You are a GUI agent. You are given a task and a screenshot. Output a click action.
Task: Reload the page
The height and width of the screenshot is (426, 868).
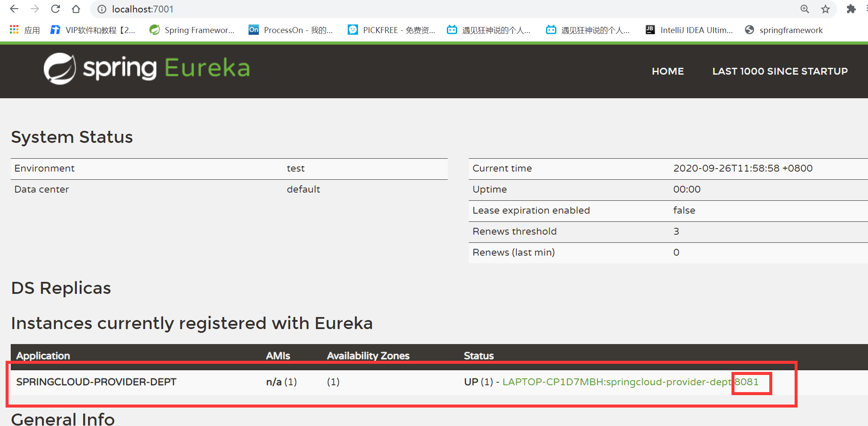click(56, 9)
